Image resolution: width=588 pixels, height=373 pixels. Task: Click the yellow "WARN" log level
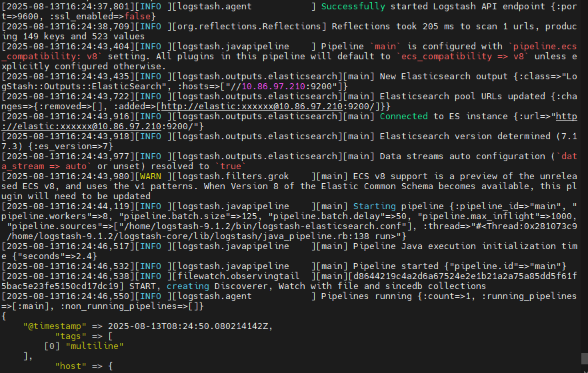pyautogui.click(x=151, y=177)
